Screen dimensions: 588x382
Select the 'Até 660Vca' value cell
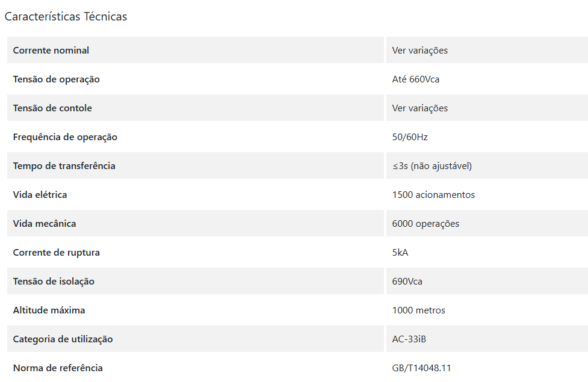point(416,79)
